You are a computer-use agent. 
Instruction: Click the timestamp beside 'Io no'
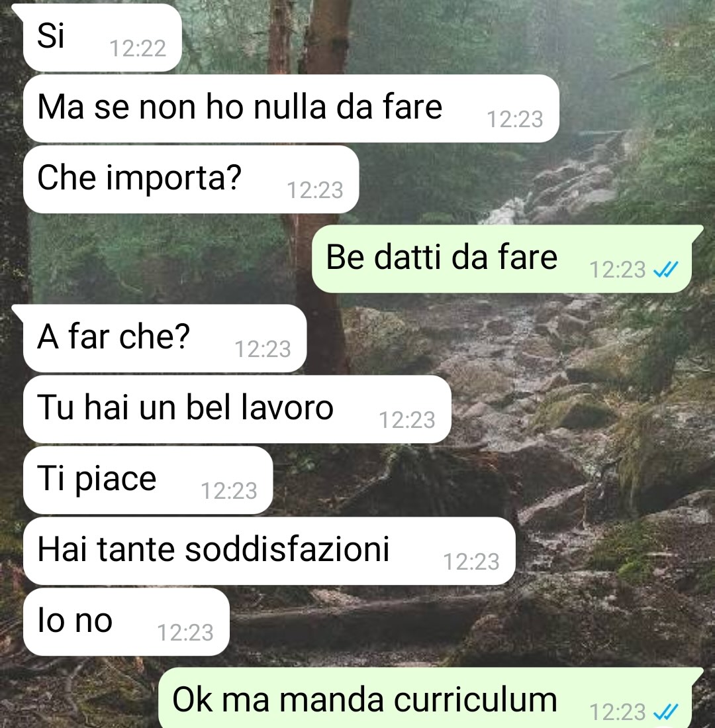click(185, 633)
